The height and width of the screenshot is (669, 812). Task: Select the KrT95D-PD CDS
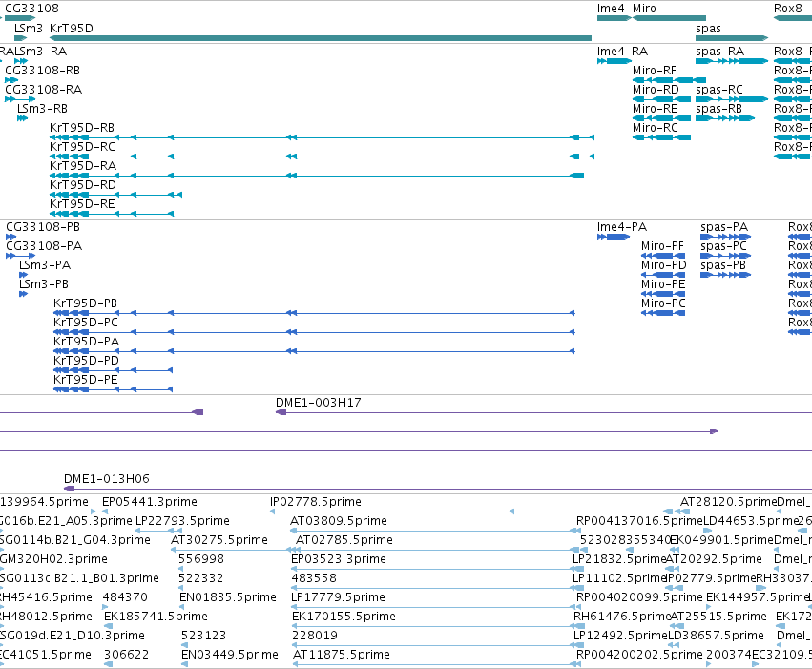(x=113, y=370)
